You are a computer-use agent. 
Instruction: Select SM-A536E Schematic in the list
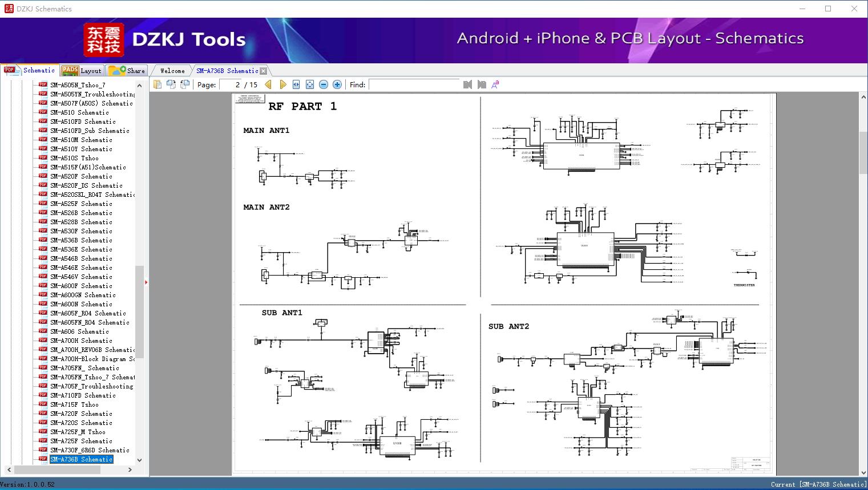[81, 249]
